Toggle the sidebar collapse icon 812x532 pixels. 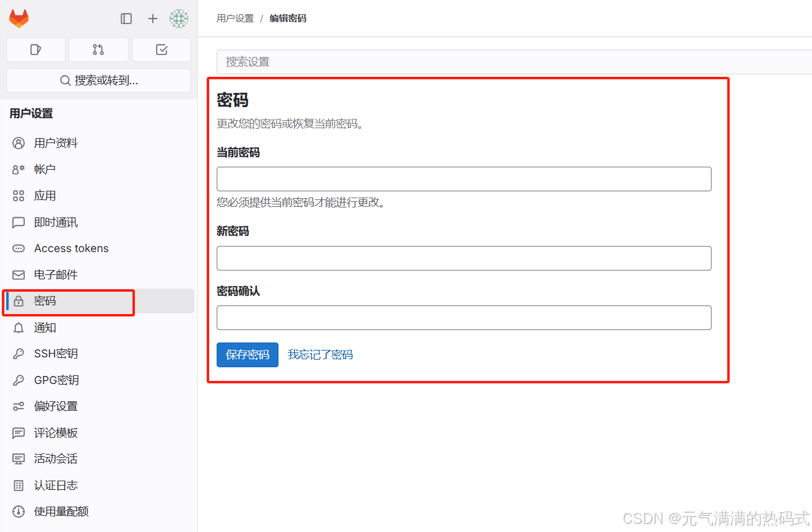click(126, 19)
